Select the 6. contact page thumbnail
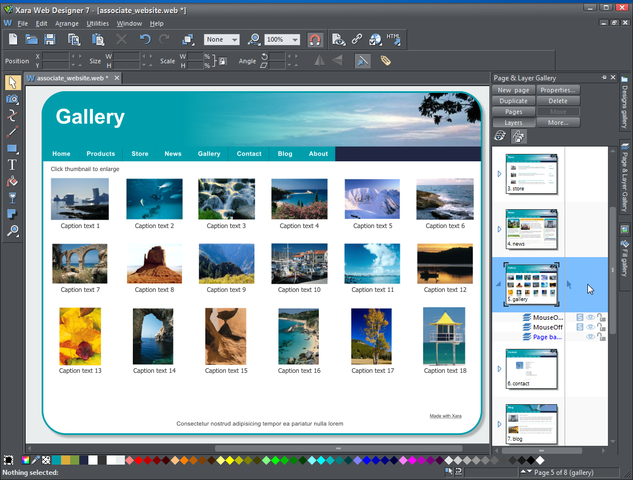The image size is (633, 480). tap(532, 369)
